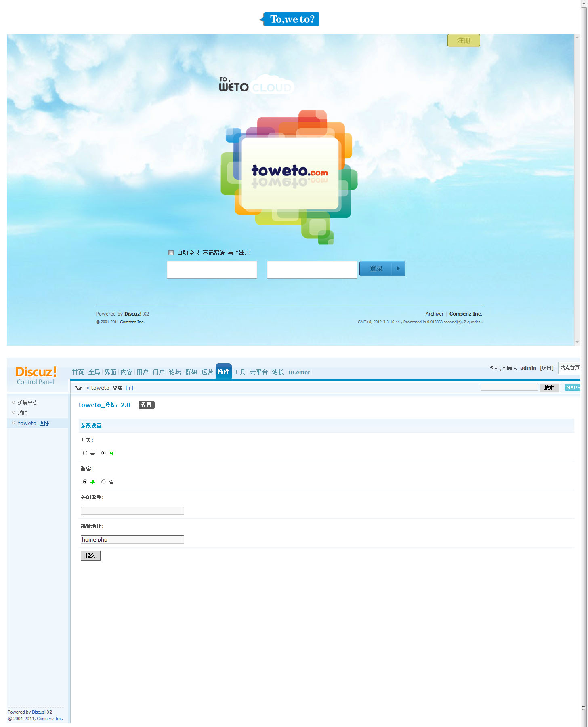Click the [+] add shortcut link in breadcrumb
The width and height of the screenshot is (588, 727).
[x=129, y=388]
